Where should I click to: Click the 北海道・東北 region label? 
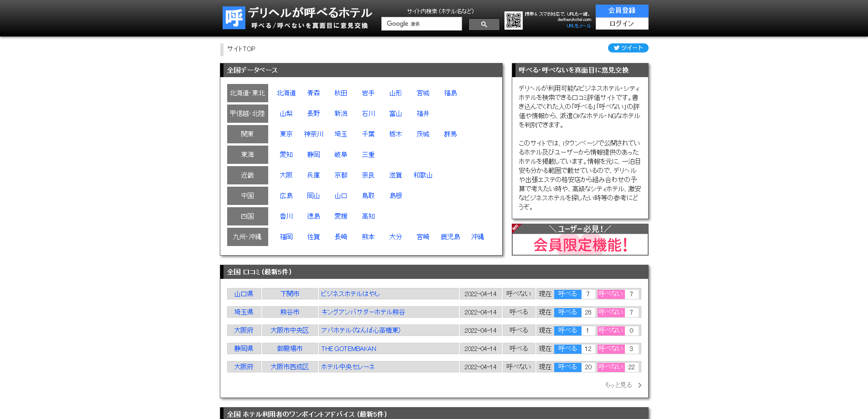click(247, 93)
